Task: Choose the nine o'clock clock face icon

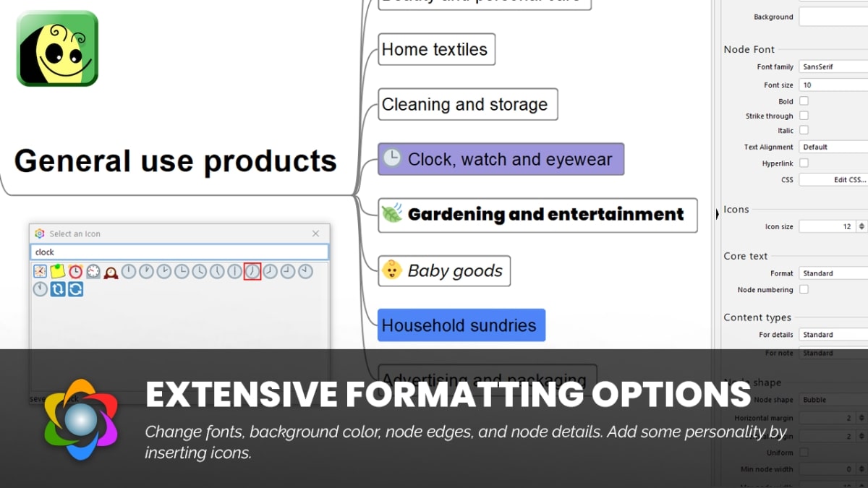Action: (x=288, y=272)
